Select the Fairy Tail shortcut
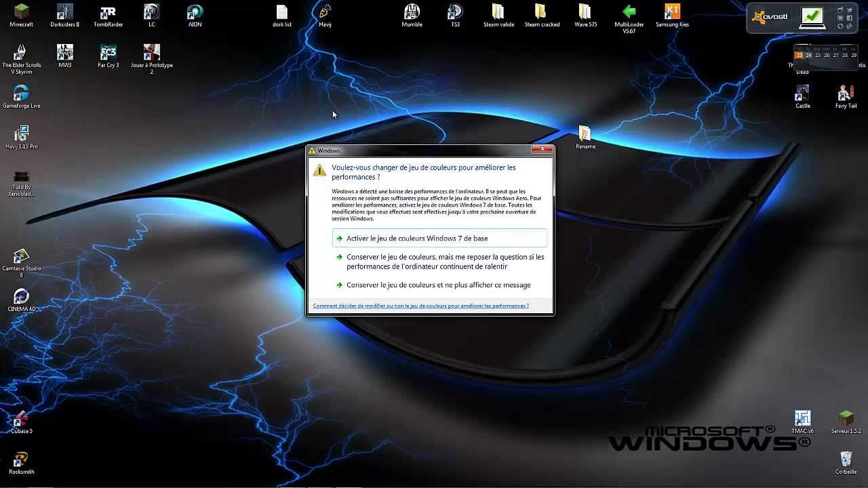868x488 pixels. [x=846, y=97]
